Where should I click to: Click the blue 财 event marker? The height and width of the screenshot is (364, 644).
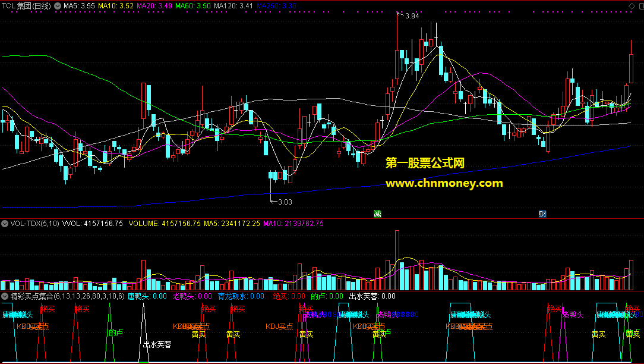(x=542, y=214)
